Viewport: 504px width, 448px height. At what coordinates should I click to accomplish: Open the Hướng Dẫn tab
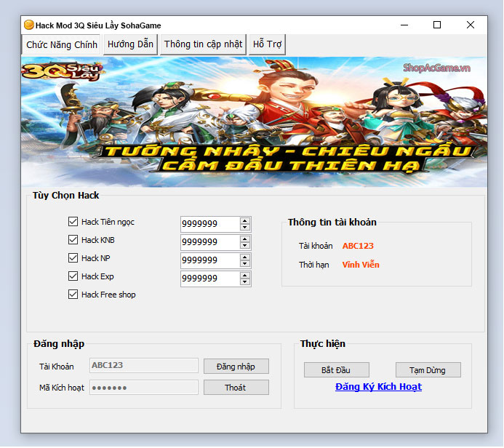(x=130, y=44)
